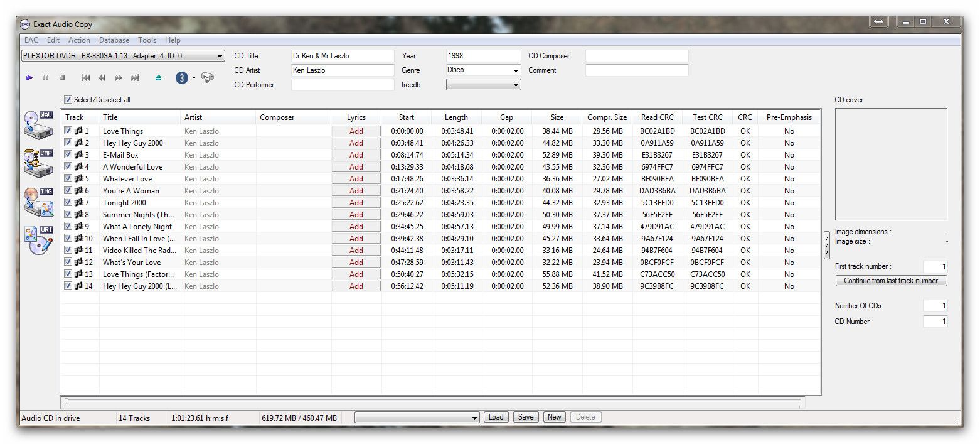Click the CD Title input field
This screenshot has height=444, width=980.
point(343,56)
